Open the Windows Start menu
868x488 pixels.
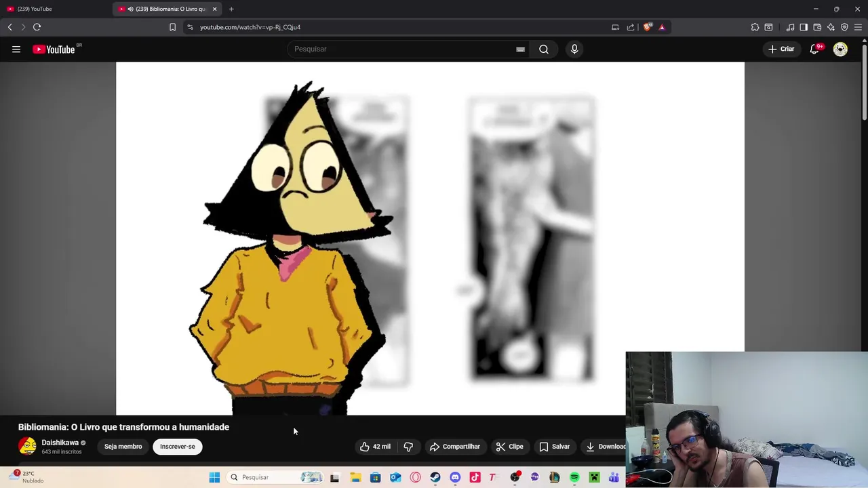(214, 477)
